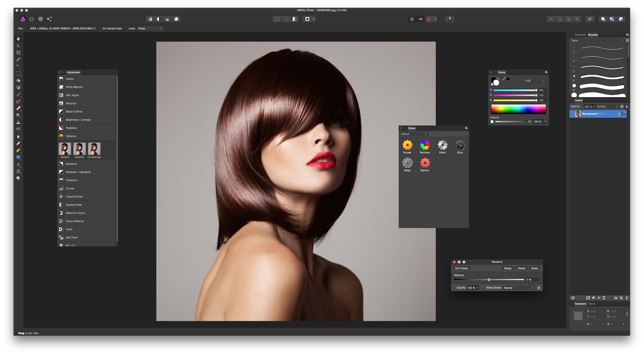Open the Vibrance dialog Opacity dropdown

pos(473,288)
